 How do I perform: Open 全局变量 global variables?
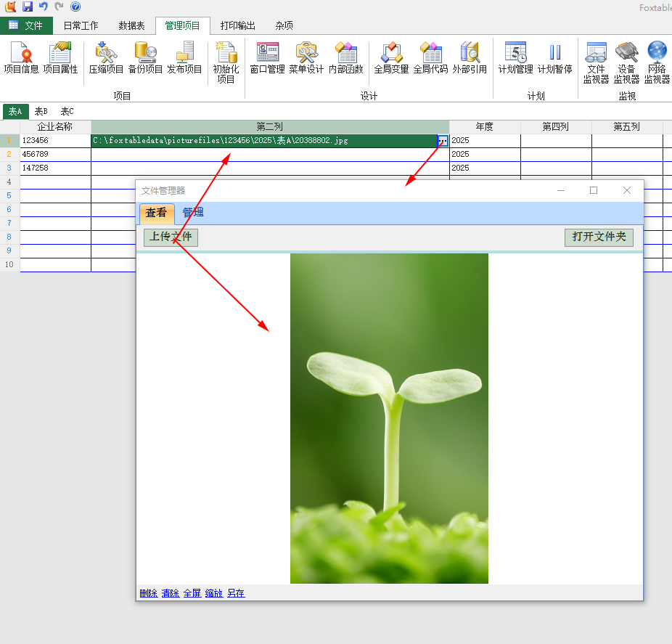point(391,58)
